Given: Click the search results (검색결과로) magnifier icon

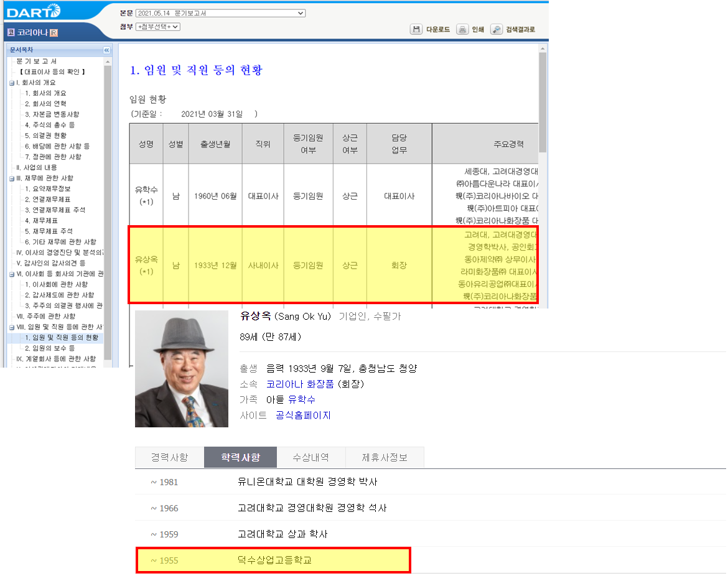Looking at the screenshot, I should coord(497,29).
